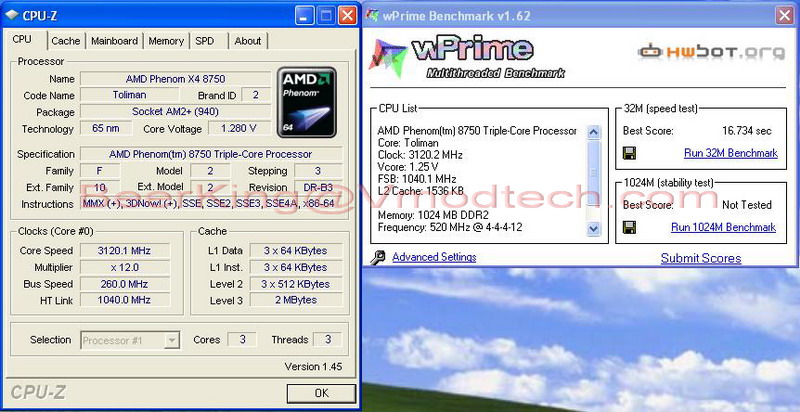Click the Technology value 65 nm
Viewport: 800px width, 412px height.
(106, 128)
